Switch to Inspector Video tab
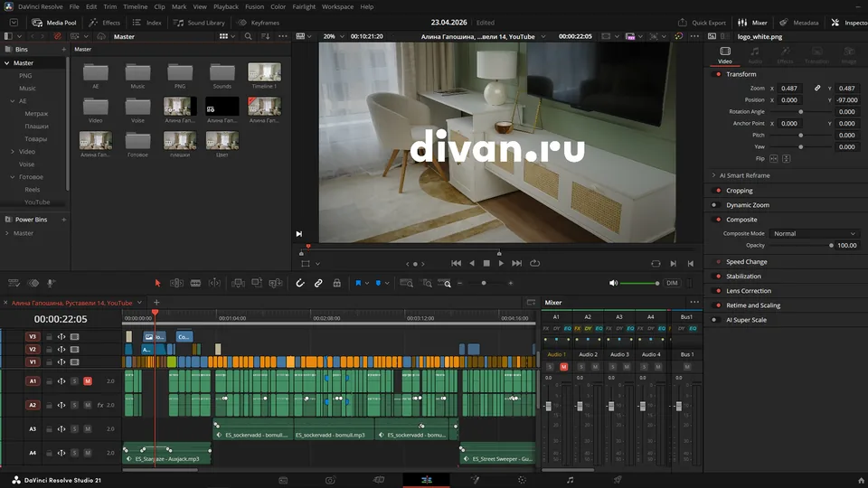 (x=724, y=55)
